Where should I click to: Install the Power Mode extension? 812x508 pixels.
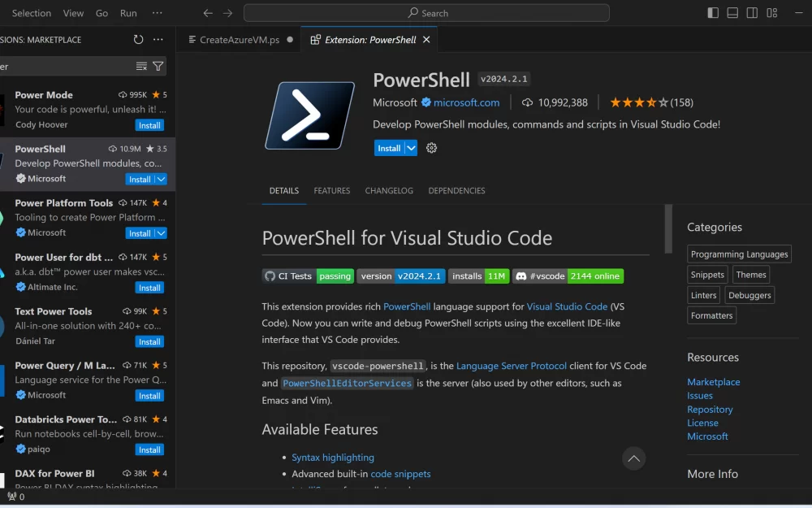[x=149, y=125]
